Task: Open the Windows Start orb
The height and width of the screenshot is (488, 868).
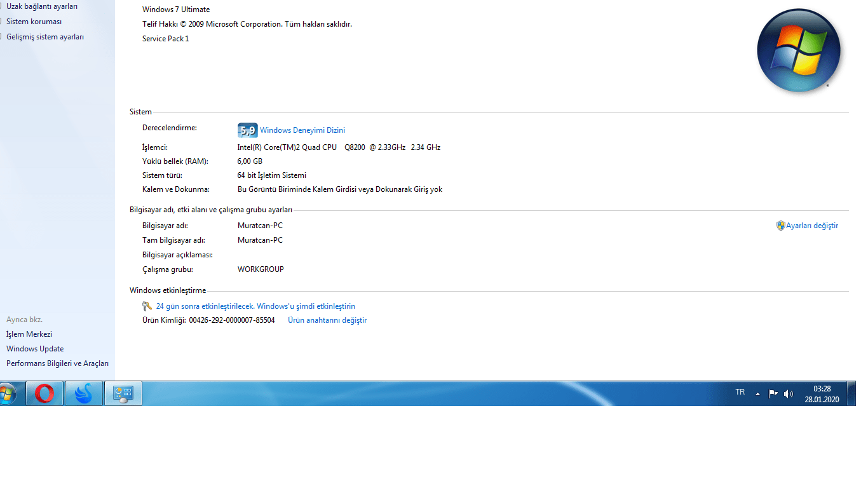Action: pos(7,394)
